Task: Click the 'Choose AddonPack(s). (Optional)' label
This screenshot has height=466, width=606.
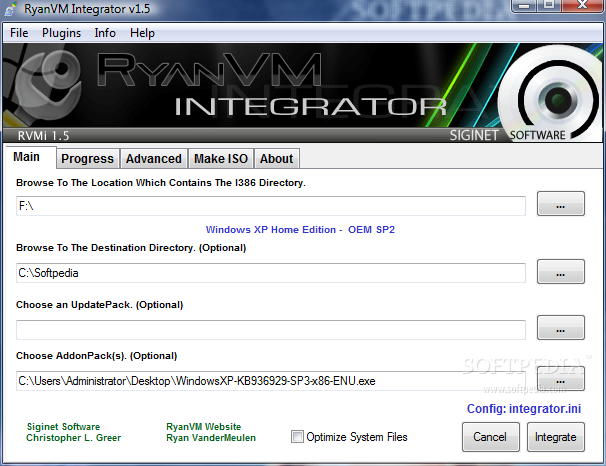Action: 97,356
